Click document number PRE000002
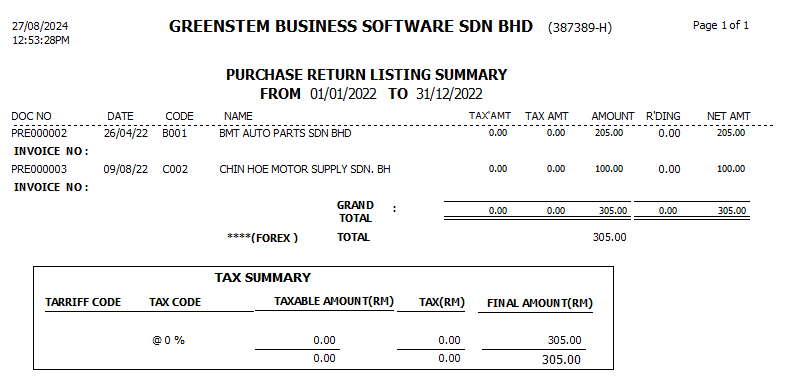The height and width of the screenshot is (381, 785). pyautogui.click(x=39, y=134)
